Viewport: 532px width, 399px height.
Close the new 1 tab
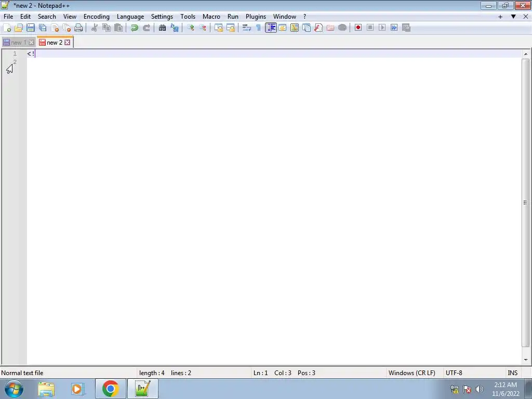coord(31,43)
